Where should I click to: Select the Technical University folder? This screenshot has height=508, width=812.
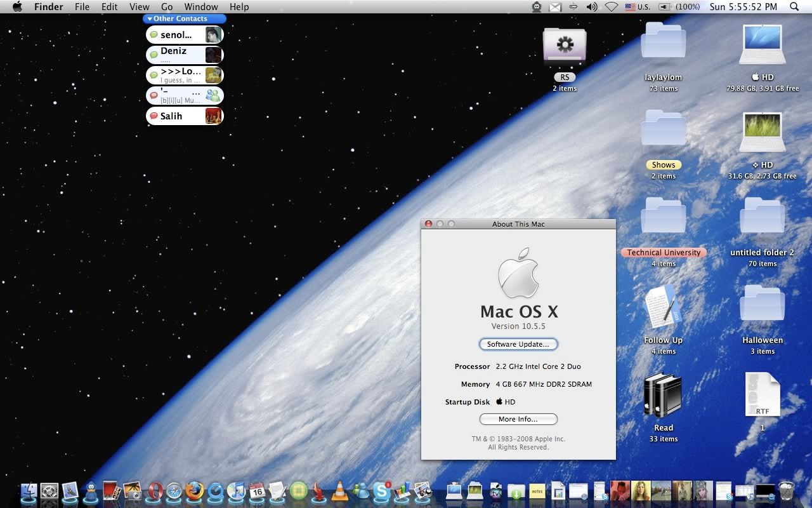[x=664, y=217]
